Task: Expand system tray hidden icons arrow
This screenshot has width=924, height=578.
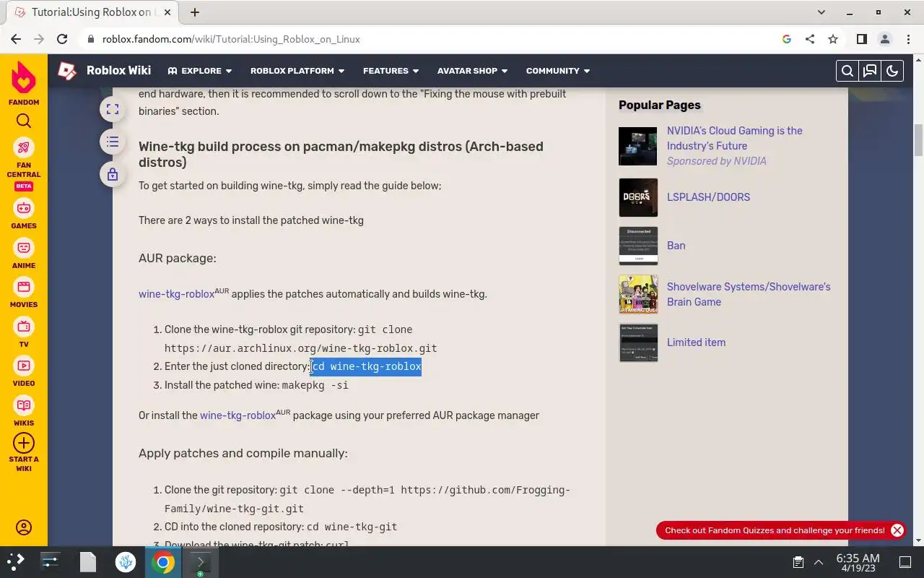Action: [x=819, y=562]
